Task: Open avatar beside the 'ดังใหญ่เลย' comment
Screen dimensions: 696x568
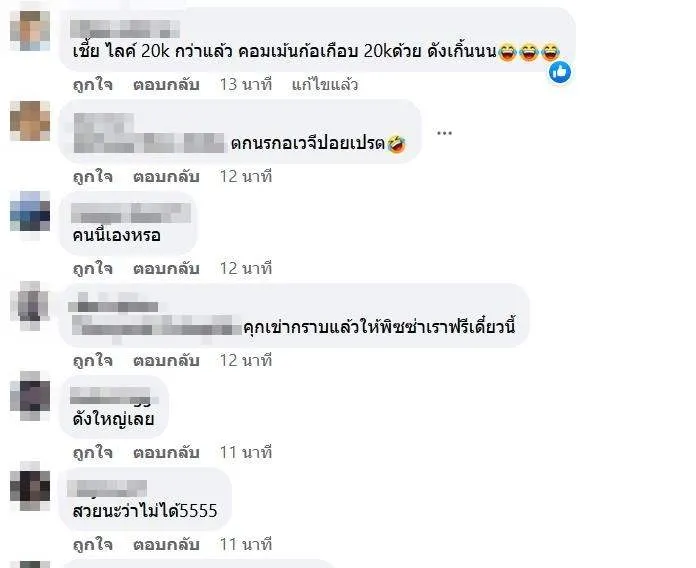Action: pyautogui.click(x=30, y=396)
